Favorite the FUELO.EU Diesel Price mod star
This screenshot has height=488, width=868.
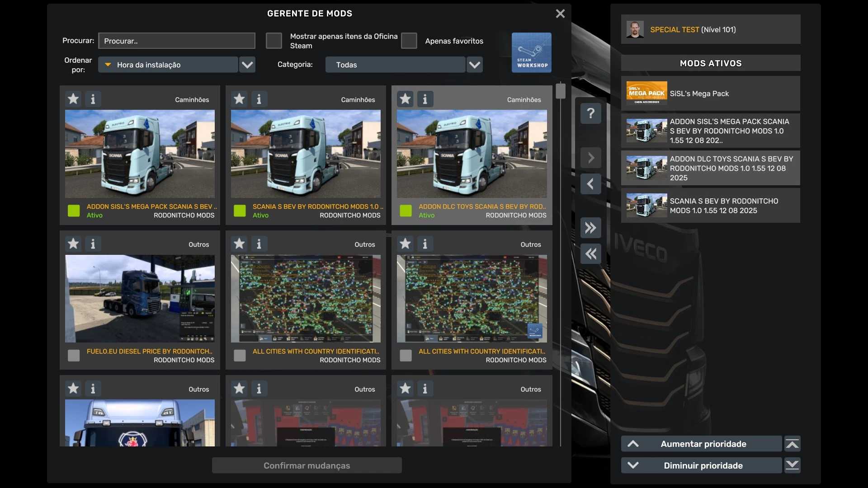point(73,244)
